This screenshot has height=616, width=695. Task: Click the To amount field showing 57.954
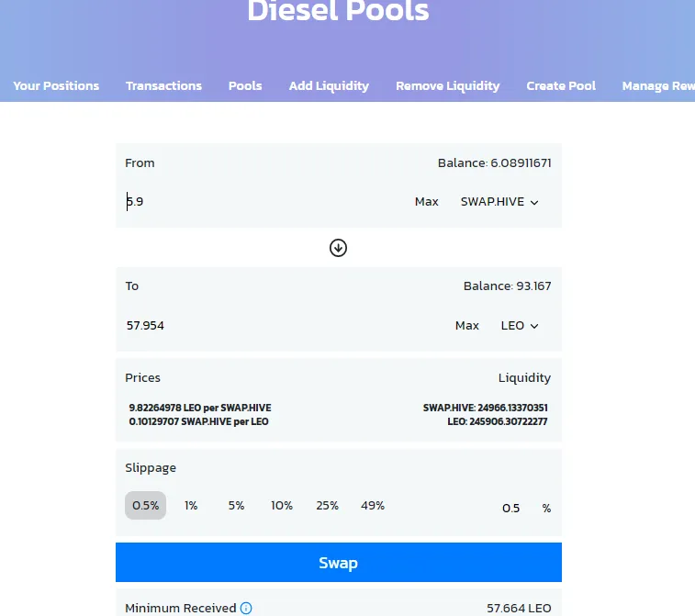coord(284,326)
